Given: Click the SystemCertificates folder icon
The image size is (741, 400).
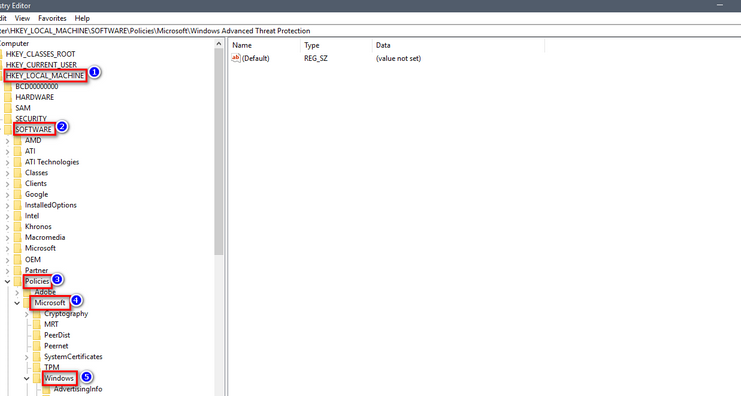Looking at the screenshot, I should [37, 357].
